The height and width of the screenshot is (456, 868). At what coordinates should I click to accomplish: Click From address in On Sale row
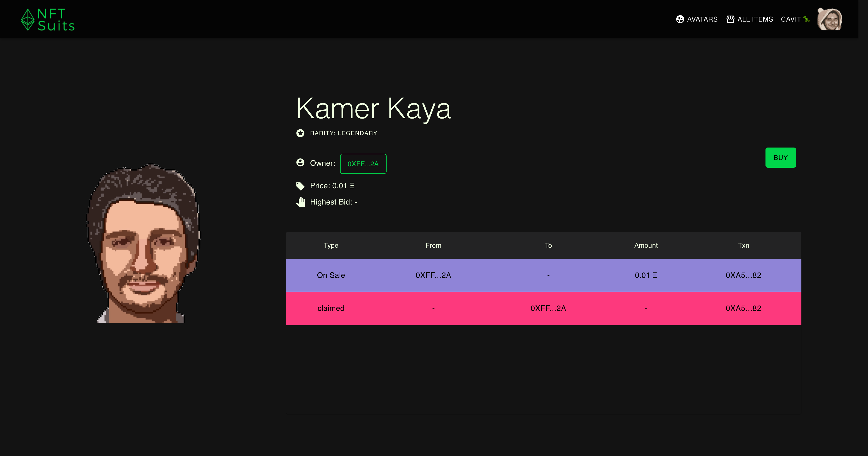433,275
